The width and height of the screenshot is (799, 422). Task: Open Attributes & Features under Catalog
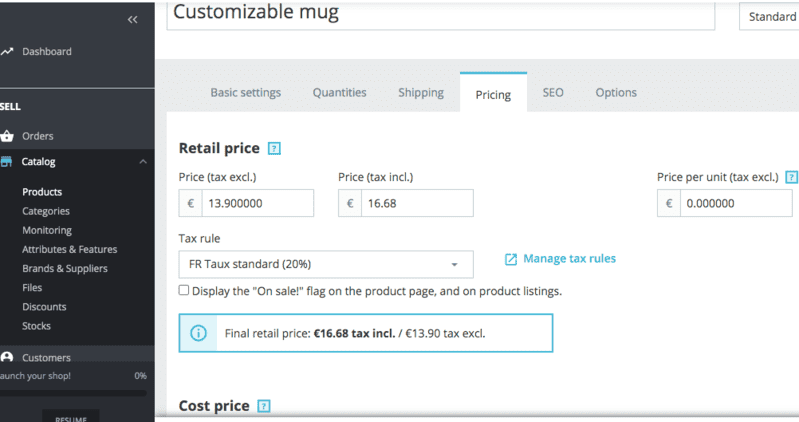pyautogui.click(x=69, y=249)
